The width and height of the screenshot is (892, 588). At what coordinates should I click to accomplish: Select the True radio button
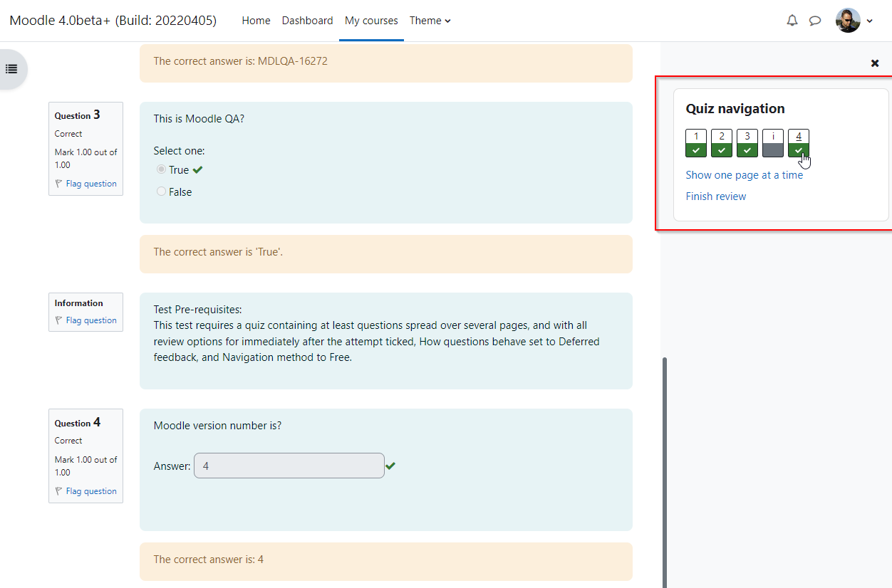[161, 169]
